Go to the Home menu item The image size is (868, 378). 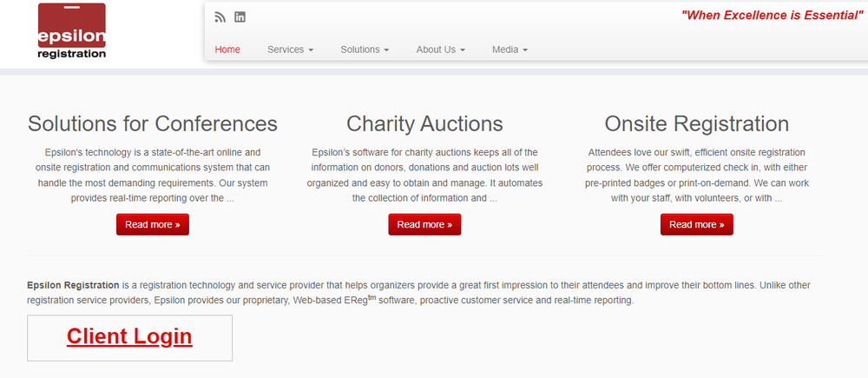227,50
